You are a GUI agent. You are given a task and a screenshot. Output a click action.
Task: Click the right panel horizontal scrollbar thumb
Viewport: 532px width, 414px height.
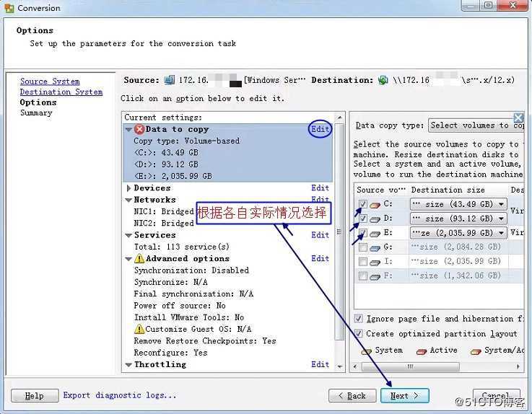pyautogui.click(x=411, y=366)
